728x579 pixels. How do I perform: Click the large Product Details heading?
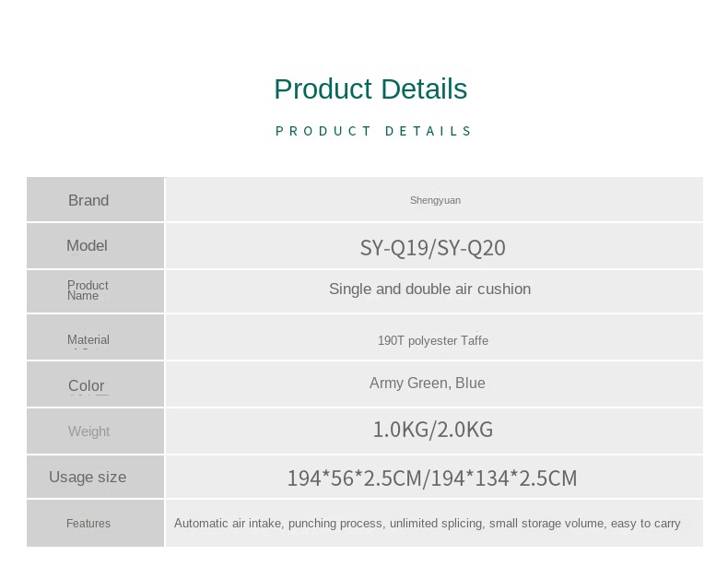[370, 89]
